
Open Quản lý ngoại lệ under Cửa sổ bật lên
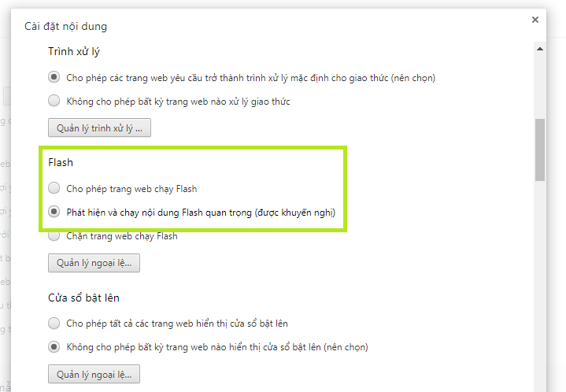coord(94,375)
